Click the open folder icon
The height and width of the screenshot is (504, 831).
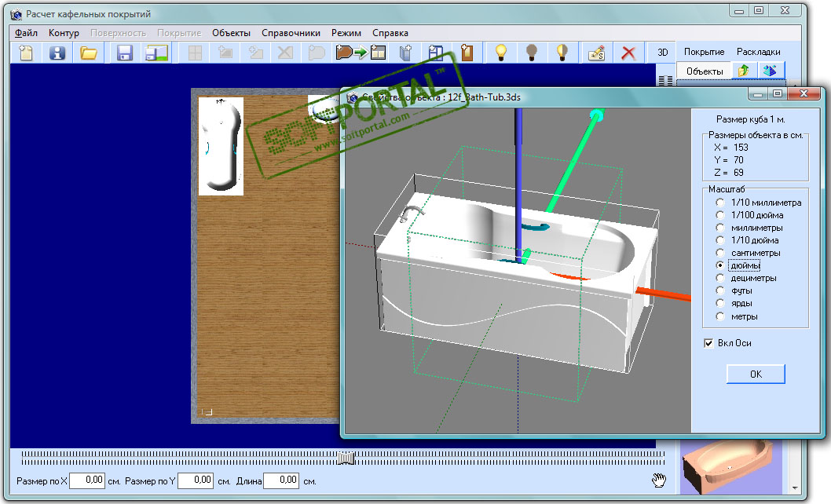(89, 53)
